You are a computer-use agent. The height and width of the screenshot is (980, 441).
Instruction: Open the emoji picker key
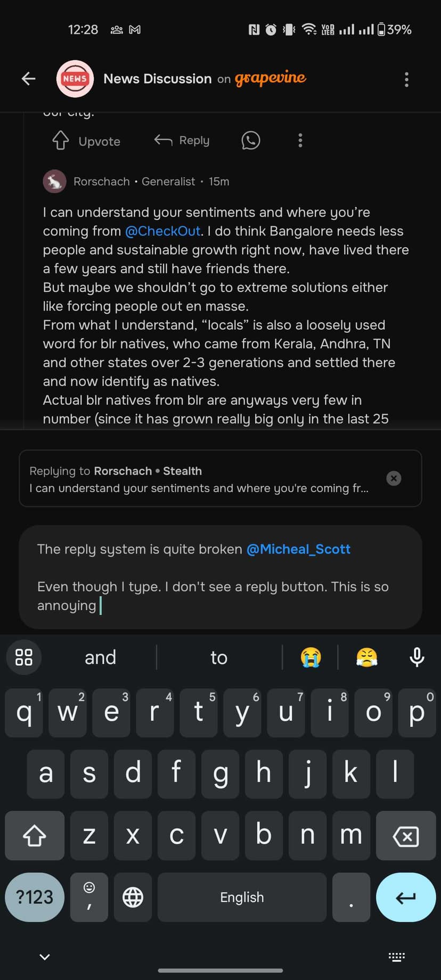[x=88, y=897]
